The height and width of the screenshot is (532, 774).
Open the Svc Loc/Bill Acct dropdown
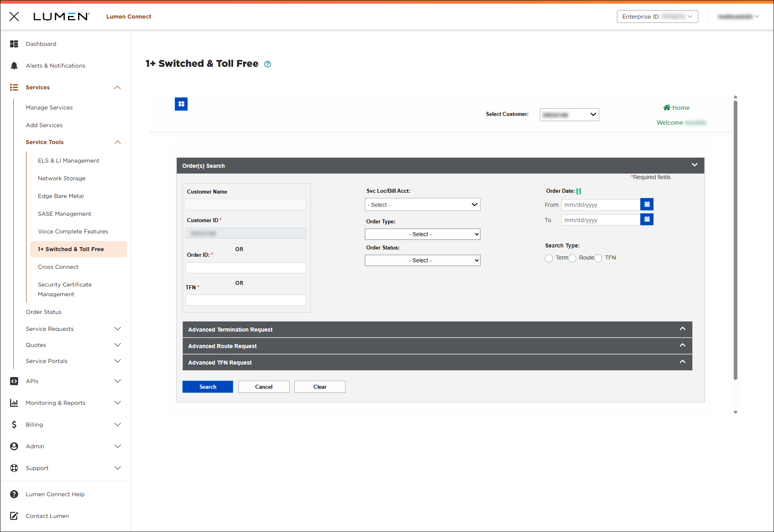coord(422,204)
